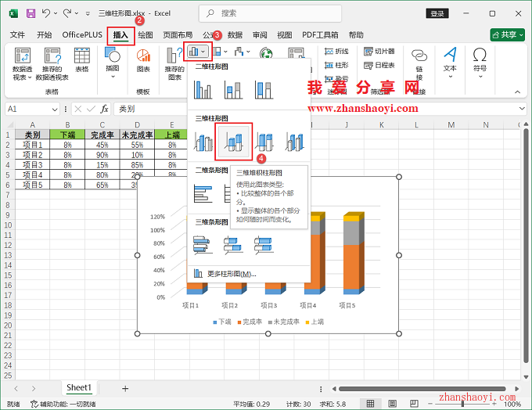Choose the first 2D bar chart icon
Screen dimensions: 532x410
pos(203,192)
